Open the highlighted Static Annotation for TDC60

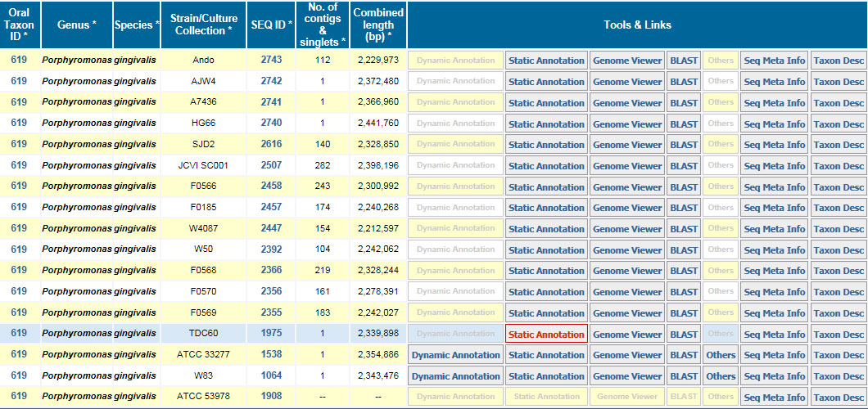click(x=546, y=334)
